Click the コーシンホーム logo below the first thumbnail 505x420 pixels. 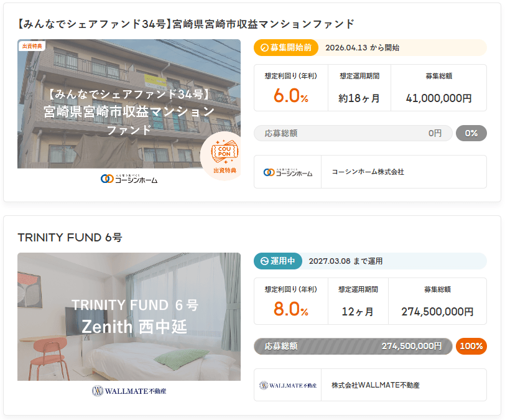[x=129, y=179]
